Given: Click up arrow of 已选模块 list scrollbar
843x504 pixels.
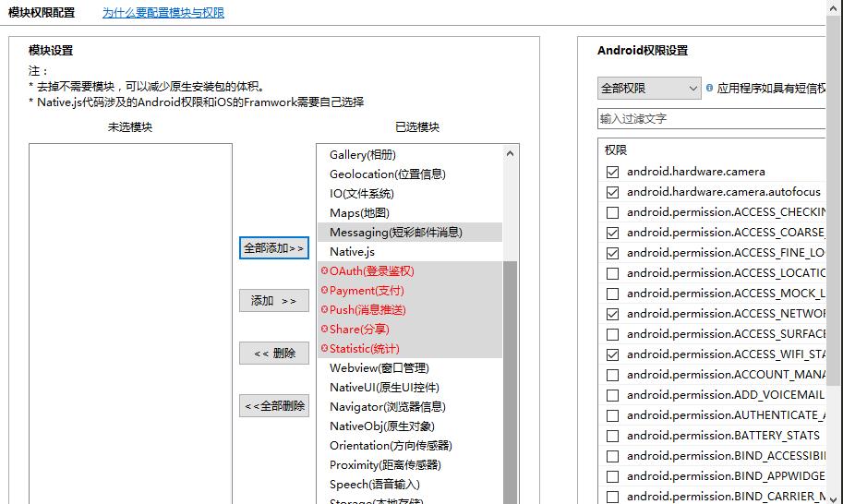Looking at the screenshot, I should coord(510,154).
